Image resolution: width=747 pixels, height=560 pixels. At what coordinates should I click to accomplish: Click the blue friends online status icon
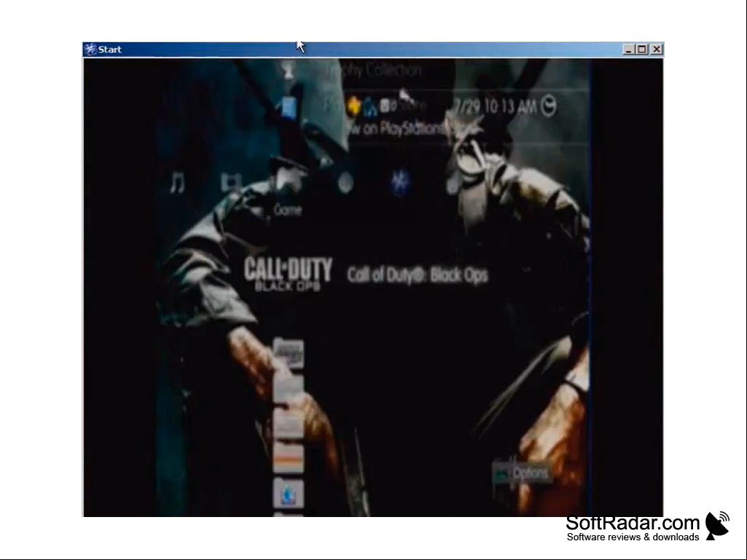370,107
